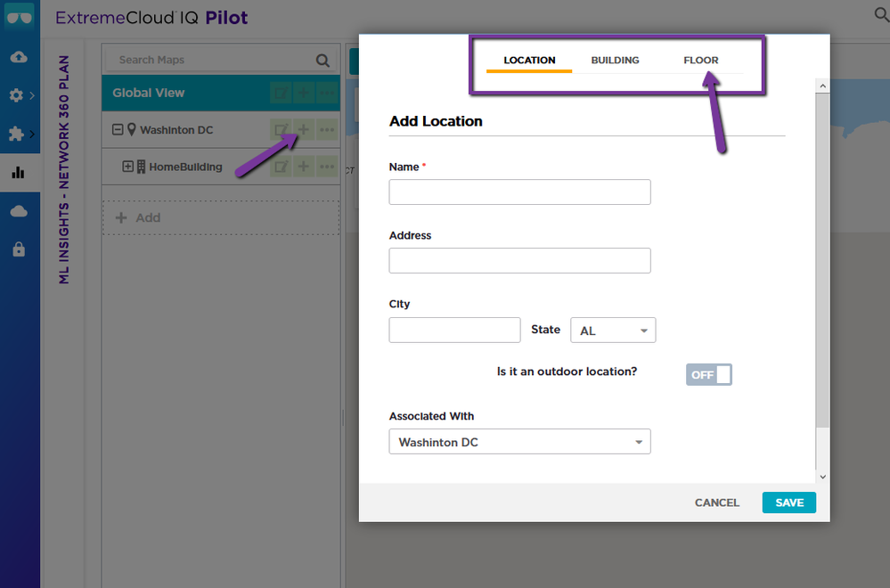Viewport: 890px width, 588px height.
Task: Select HomeBuilding in the tree
Action: (x=185, y=167)
